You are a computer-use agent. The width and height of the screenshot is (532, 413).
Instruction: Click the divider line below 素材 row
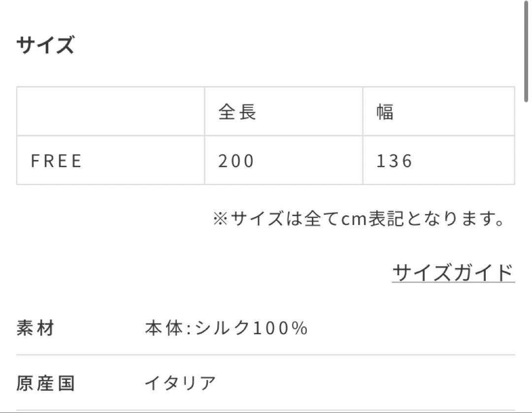[x=266, y=355]
